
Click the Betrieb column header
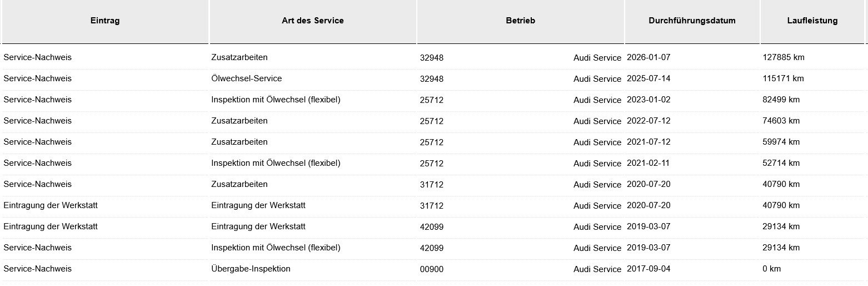coord(520,21)
